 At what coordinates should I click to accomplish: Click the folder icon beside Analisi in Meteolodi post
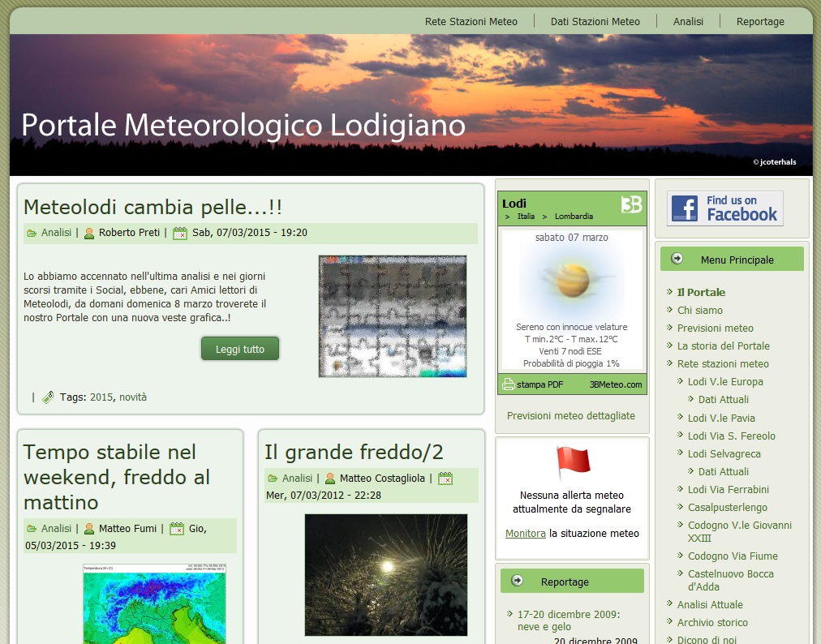tap(32, 233)
